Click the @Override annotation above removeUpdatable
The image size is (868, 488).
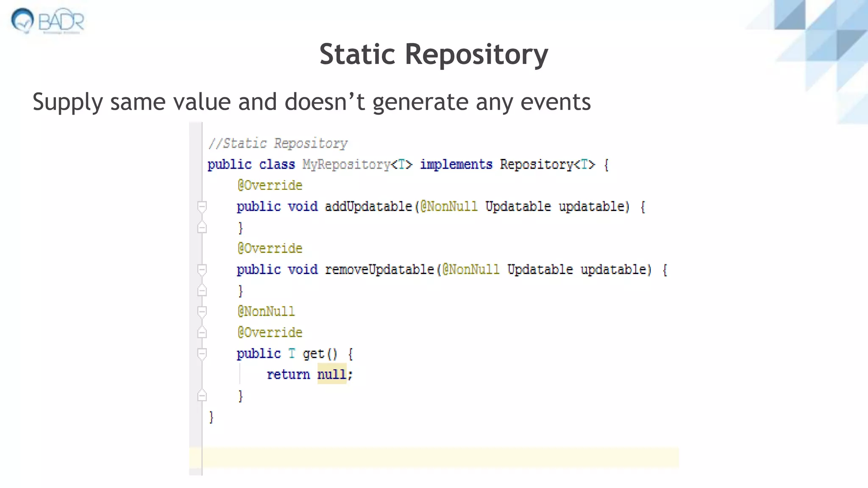point(270,249)
